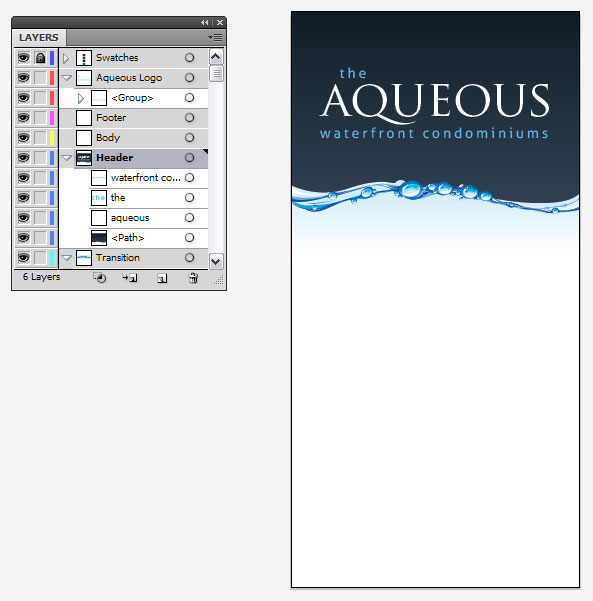Screen dimensions: 593x601
Task: Click the target circle for Footer layer
Action: (189, 118)
